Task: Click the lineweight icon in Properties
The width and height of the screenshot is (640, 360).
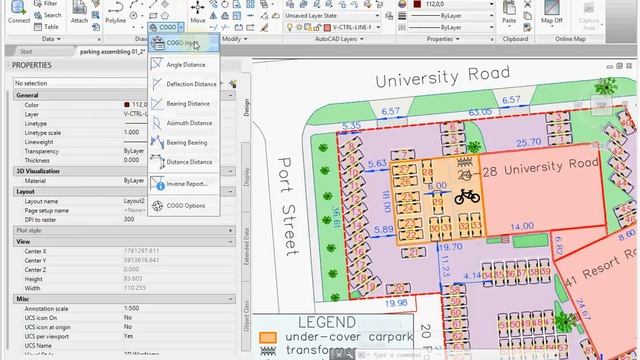Action: click(402, 16)
